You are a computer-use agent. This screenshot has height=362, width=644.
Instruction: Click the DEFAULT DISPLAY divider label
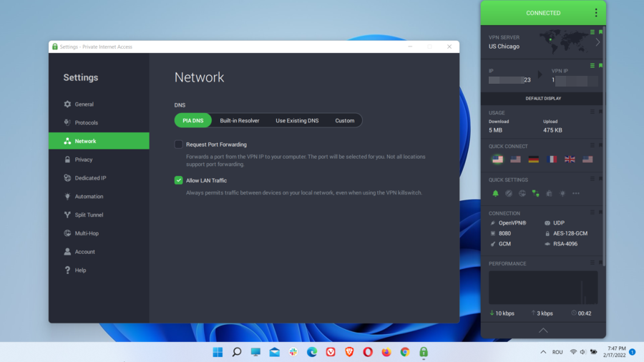(543, 99)
